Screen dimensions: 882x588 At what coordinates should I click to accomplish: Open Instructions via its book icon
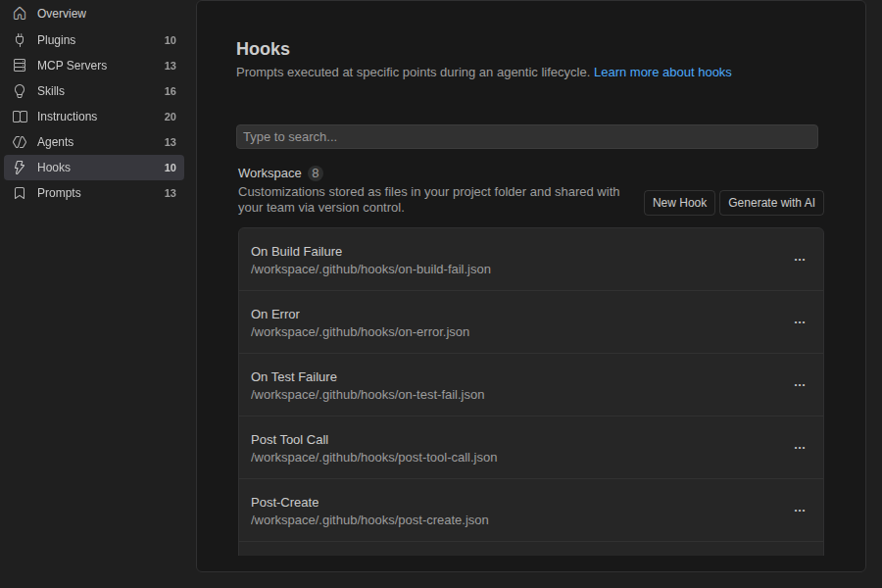click(x=20, y=117)
